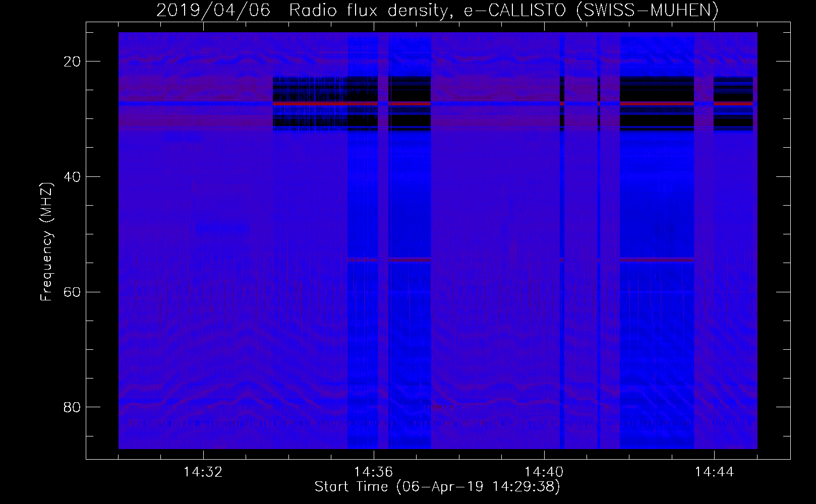816x504 pixels.
Task: Click the 60 MHz frequency tick label
Action: (72, 292)
